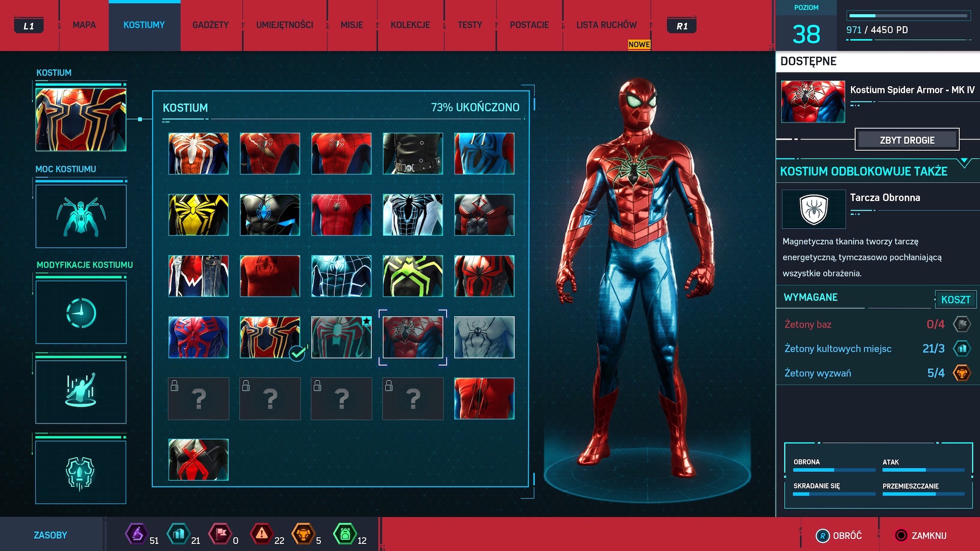The image size is (980, 551).
Task: Select the white spider Advanced Suit thumbnail
Action: pos(199,154)
